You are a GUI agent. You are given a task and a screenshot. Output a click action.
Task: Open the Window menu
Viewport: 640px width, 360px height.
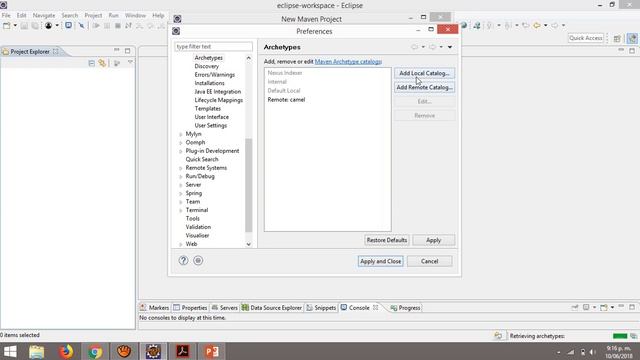click(135, 16)
